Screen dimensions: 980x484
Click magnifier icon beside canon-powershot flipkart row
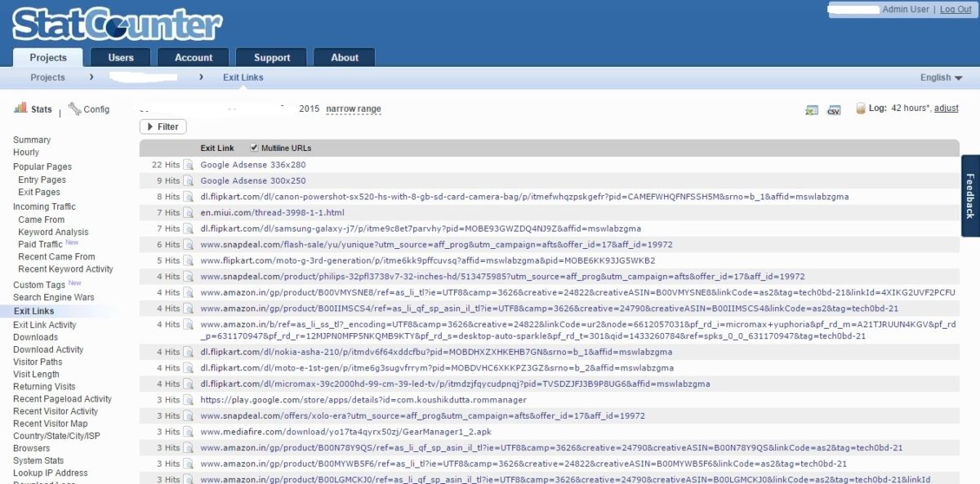coord(188,197)
